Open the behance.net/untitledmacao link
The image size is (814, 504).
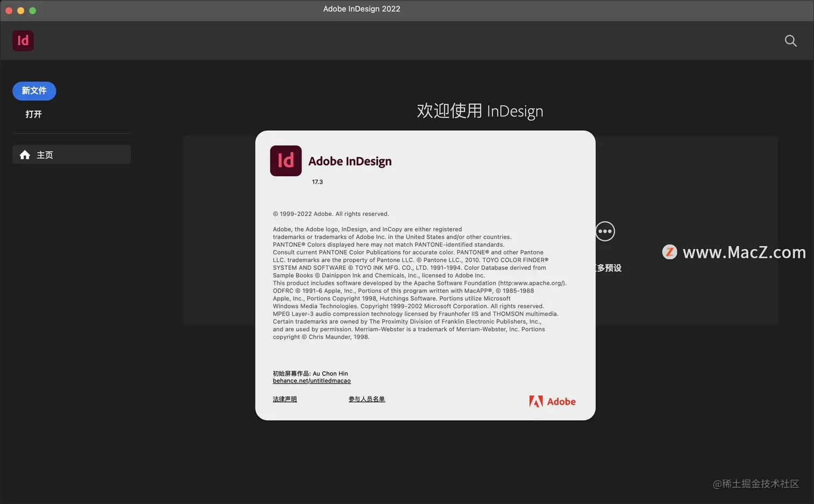click(x=312, y=381)
